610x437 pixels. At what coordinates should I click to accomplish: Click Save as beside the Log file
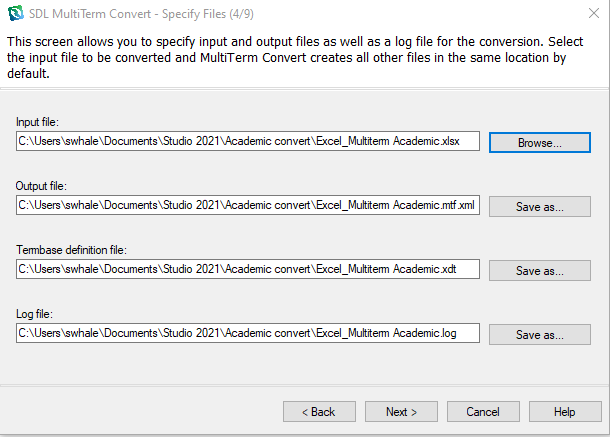539,334
